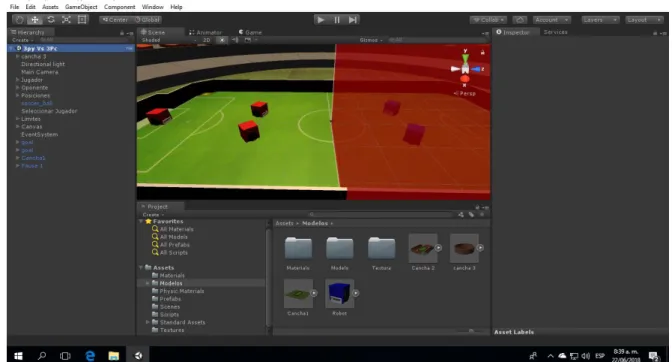Switch to the Services tab

[555, 32]
